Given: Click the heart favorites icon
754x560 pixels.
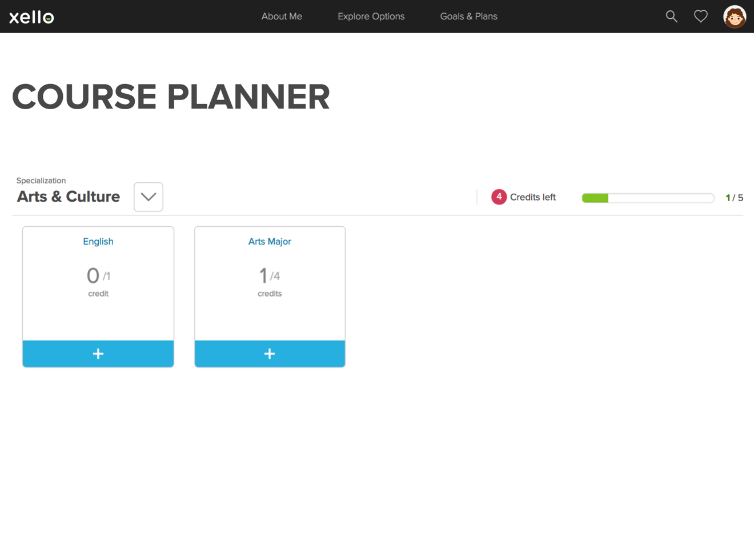Looking at the screenshot, I should (x=700, y=16).
